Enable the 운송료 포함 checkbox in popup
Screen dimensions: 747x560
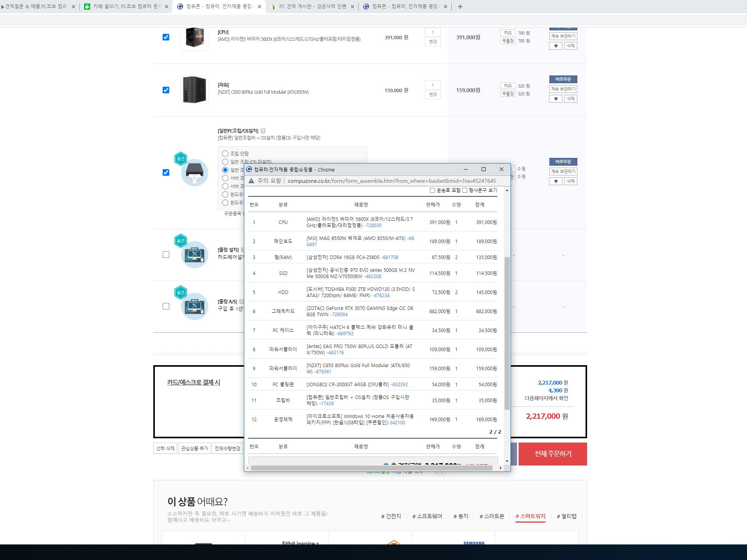(432, 190)
